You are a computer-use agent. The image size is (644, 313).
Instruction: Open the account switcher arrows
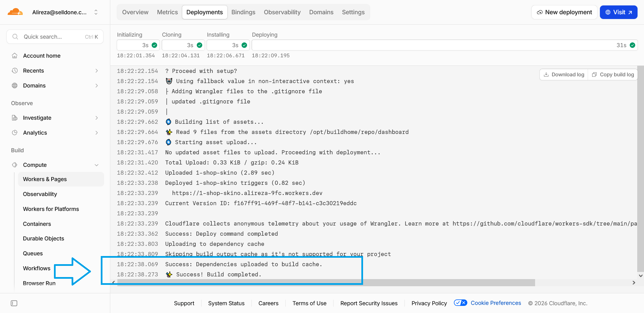click(x=96, y=12)
